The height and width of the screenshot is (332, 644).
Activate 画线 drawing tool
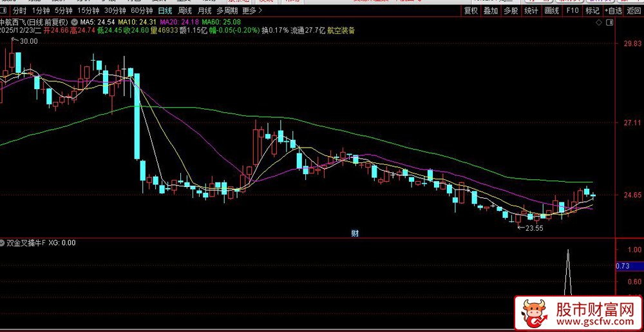point(552,11)
